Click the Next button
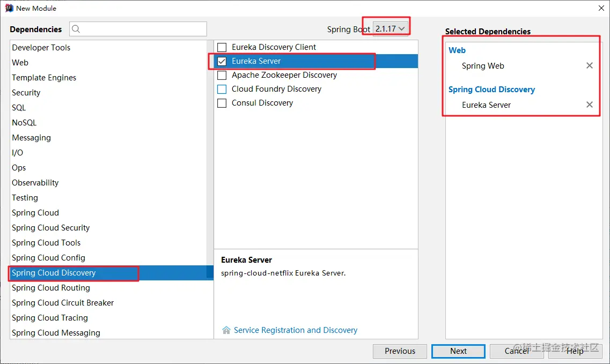 (458, 351)
